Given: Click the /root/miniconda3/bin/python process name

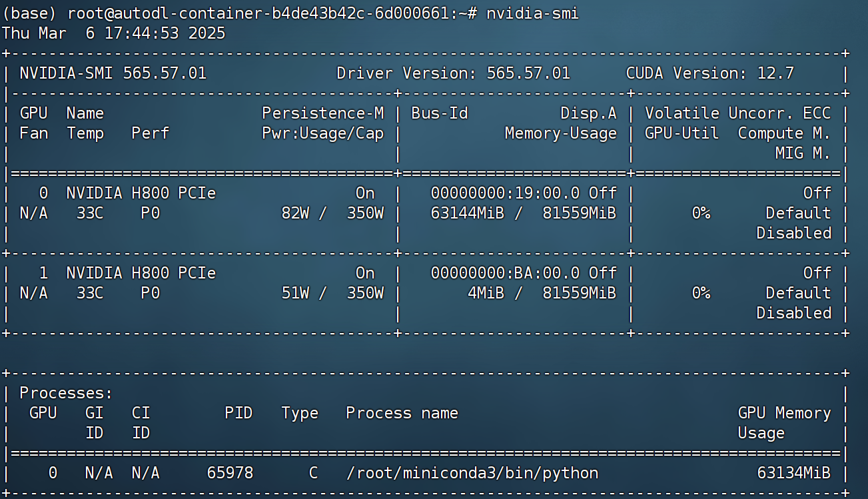Looking at the screenshot, I should pyautogui.click(x=472, y=473).
